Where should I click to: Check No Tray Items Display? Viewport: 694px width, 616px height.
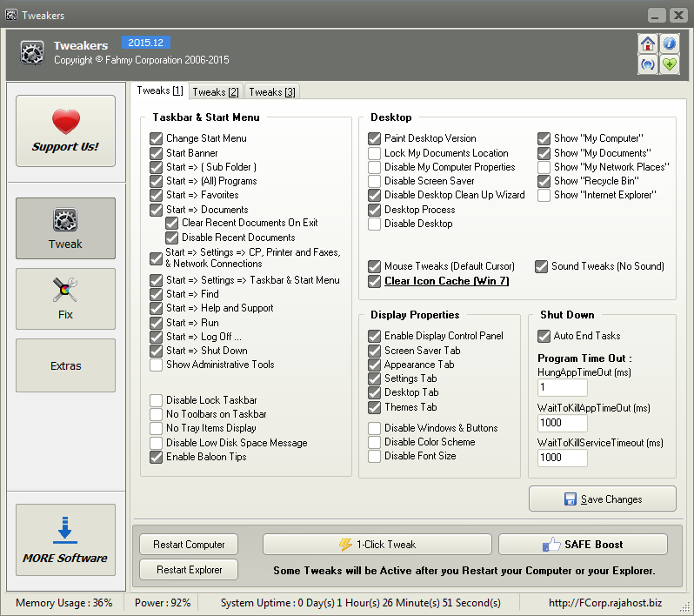[156, 428]
